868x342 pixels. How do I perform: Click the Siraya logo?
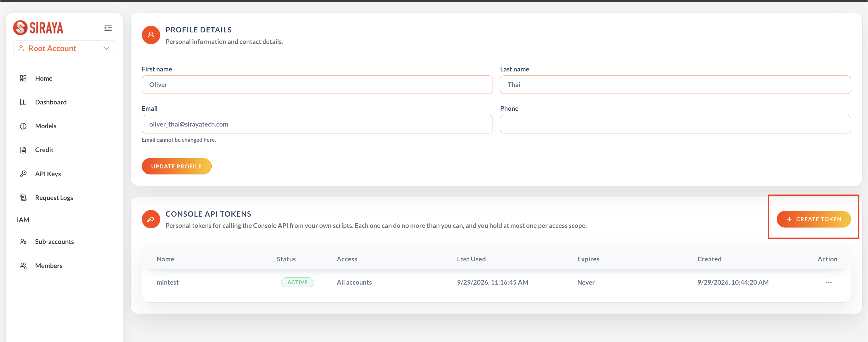(38, 28)
